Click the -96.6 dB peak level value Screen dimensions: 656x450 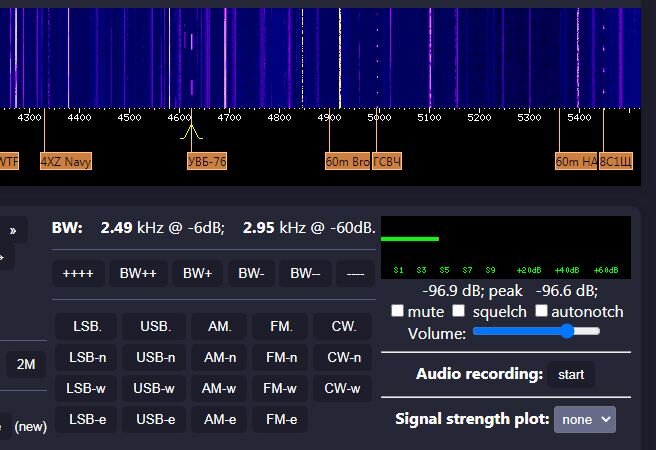pyautogui.click(x=567, y=291)
